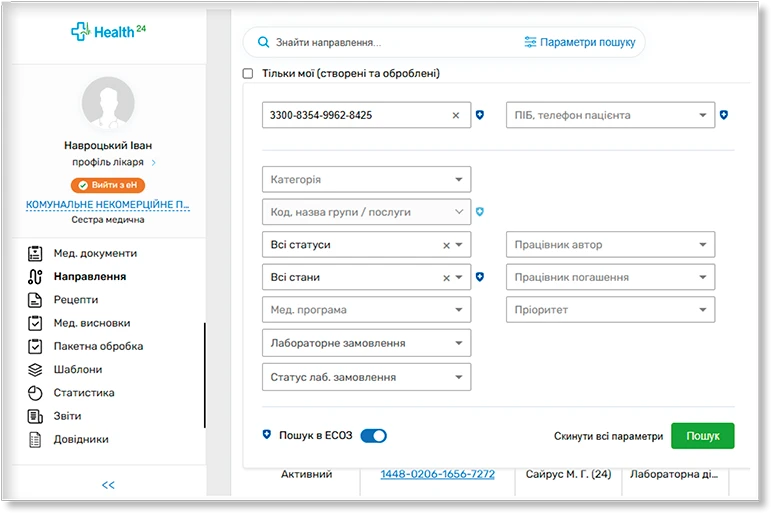Open Мед. висновки menu section
The image size is (773, 515).
(x=92, y=323)
